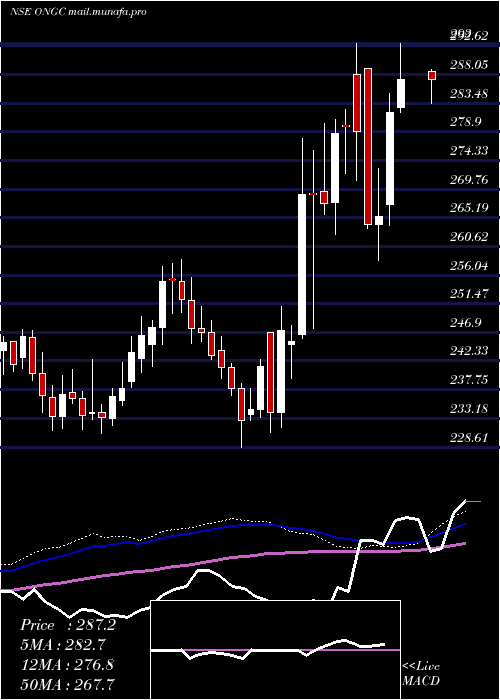Click the '50MA : 267.7' readout

67,684
